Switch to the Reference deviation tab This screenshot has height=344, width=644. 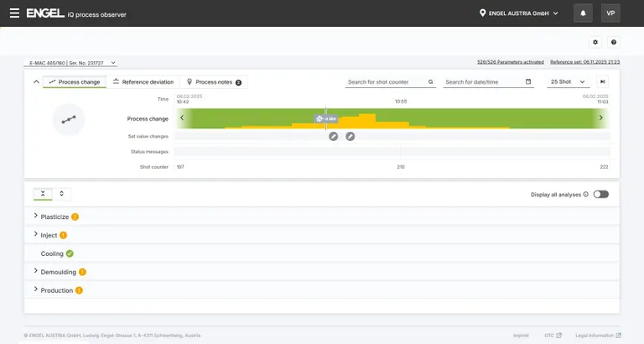coord(143,81)
